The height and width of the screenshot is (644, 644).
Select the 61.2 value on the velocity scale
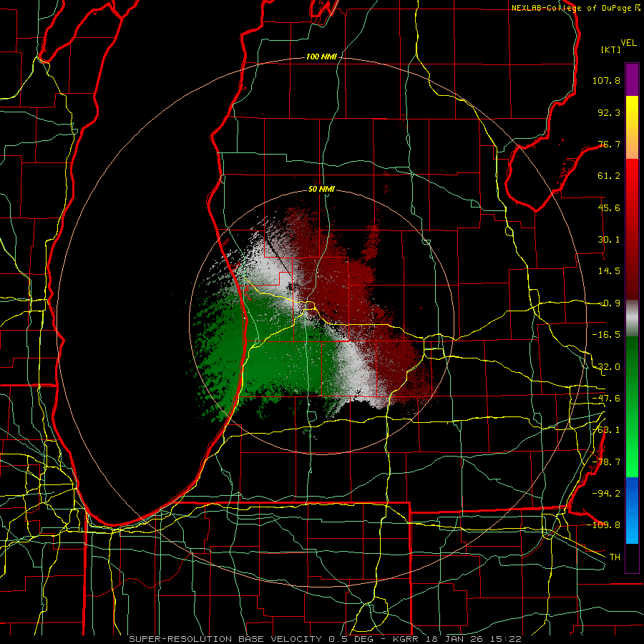click(609, 176)
